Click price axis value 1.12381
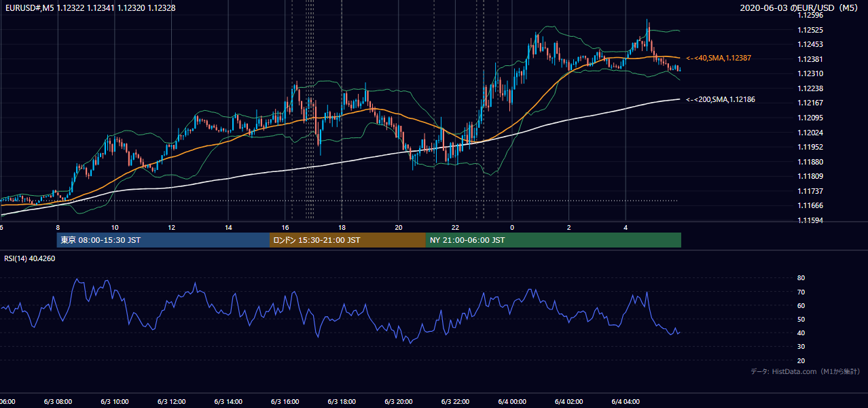This screenshot has width=868, height=408. pos(811,59)
